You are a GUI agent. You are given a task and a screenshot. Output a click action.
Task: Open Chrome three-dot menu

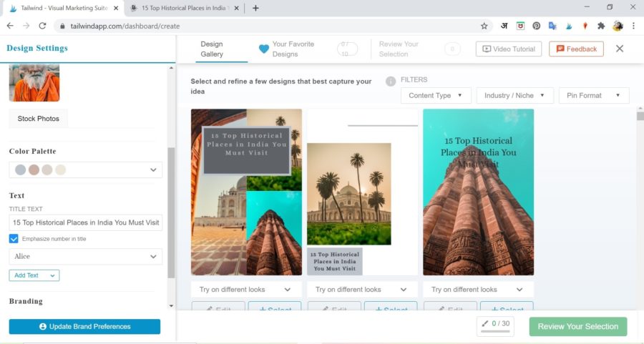tap(634, 26)
